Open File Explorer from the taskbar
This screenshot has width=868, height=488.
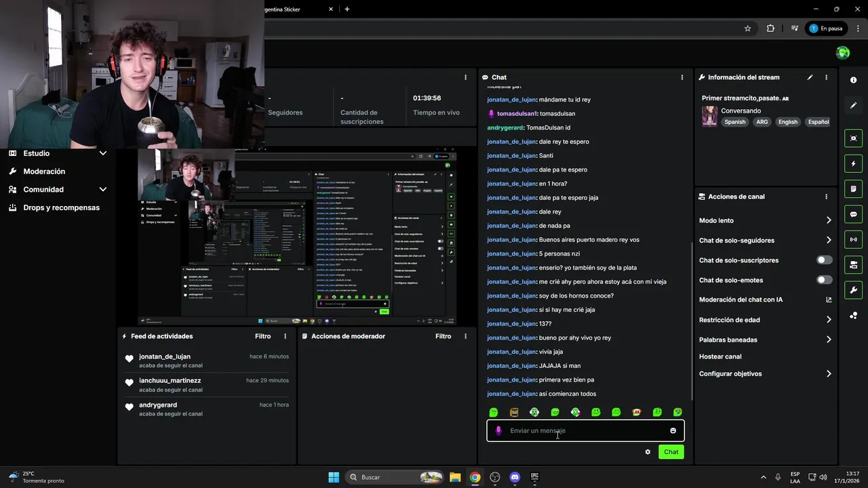(455, 477)
